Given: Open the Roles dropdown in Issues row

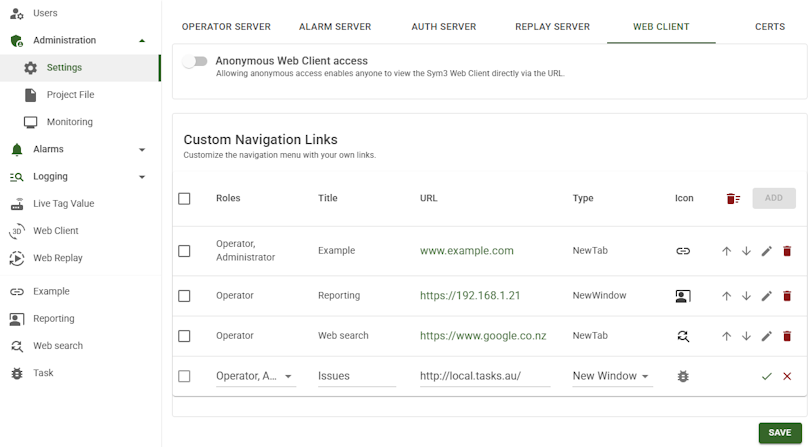Looking at the screenshot, I should (255, 376).
